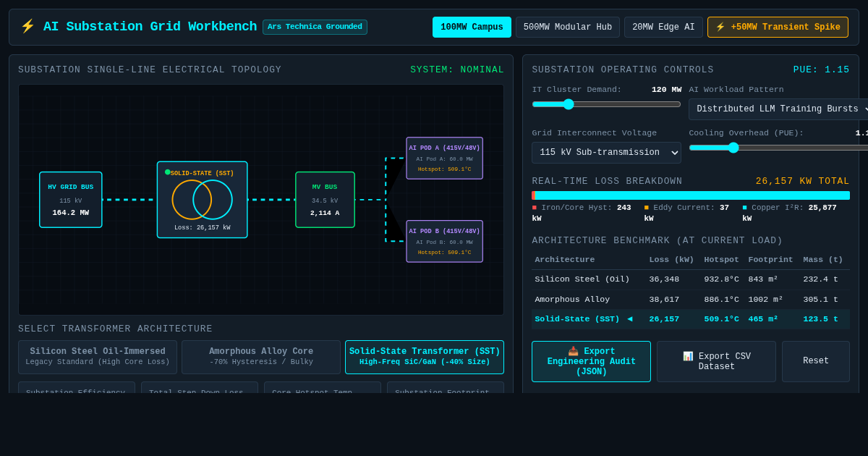Click the Footprint column header
The image size is (868, 456).
(770, 260)
